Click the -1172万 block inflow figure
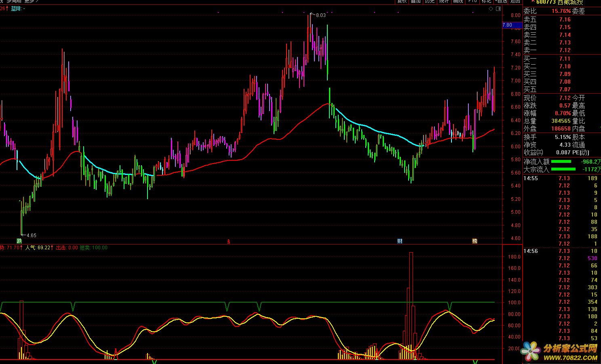Image resolution: width=601 pixels, height=364 pixels. coord(591,169)
